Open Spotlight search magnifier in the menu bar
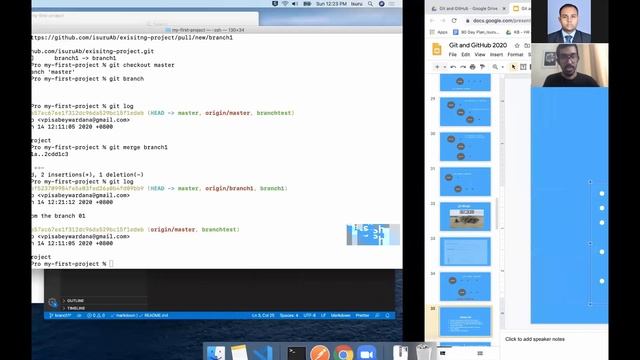The height and width of the screenshot is (360, 640). (x=370, y=4)
